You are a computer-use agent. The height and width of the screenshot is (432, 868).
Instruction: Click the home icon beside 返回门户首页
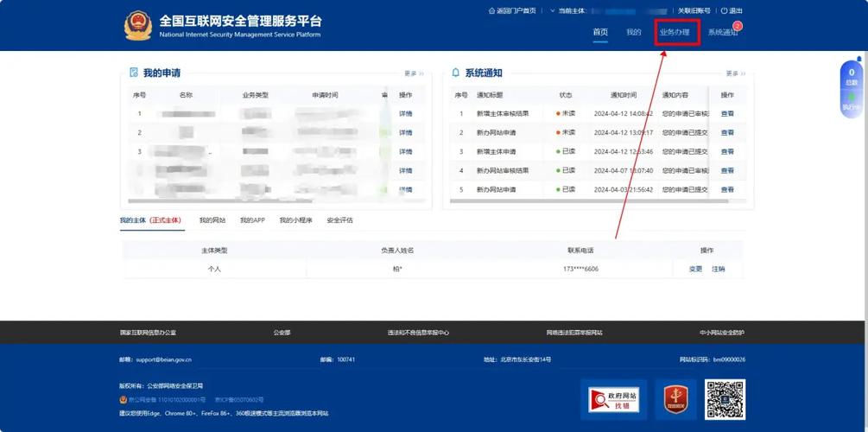click(x=491, y=10)
